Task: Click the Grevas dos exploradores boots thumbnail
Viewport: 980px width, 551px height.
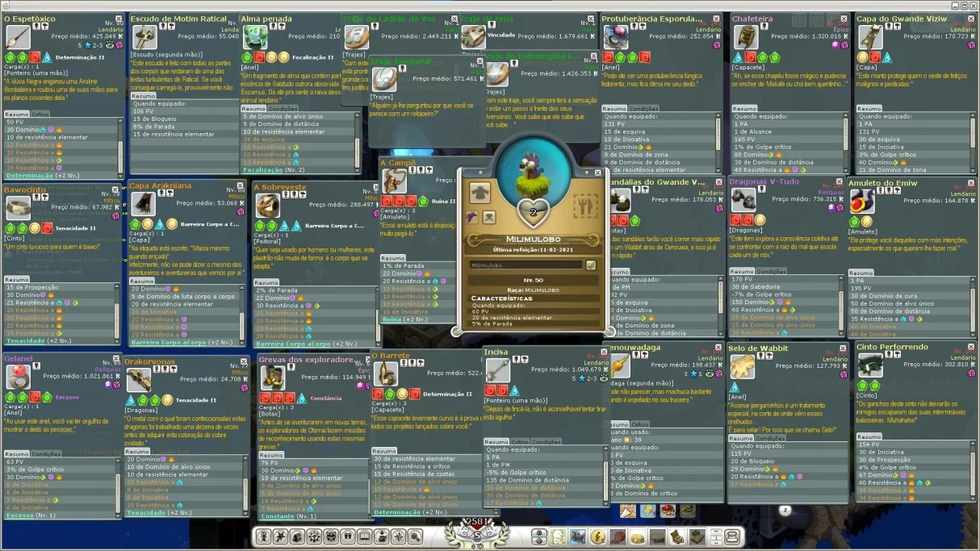Action: click(x=272, y=378)
